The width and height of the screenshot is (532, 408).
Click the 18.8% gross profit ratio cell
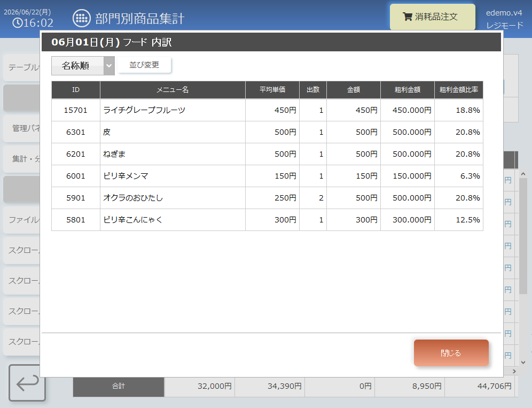click(x=459, y=110)
